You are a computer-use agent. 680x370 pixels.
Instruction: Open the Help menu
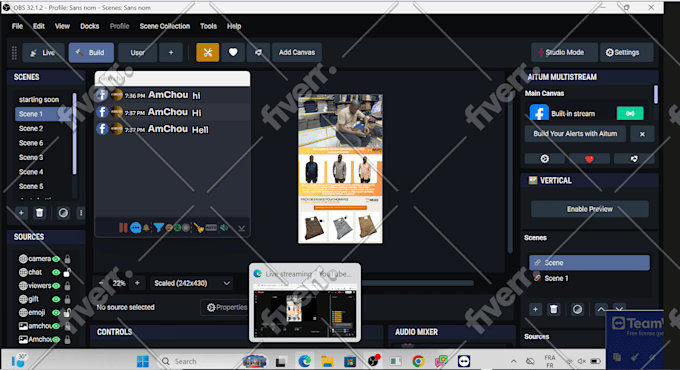234,26
